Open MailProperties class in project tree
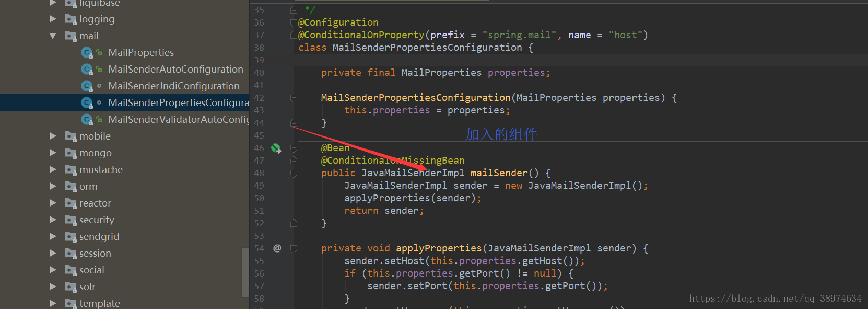The image size is (868, 309). (x=141, y=52)
